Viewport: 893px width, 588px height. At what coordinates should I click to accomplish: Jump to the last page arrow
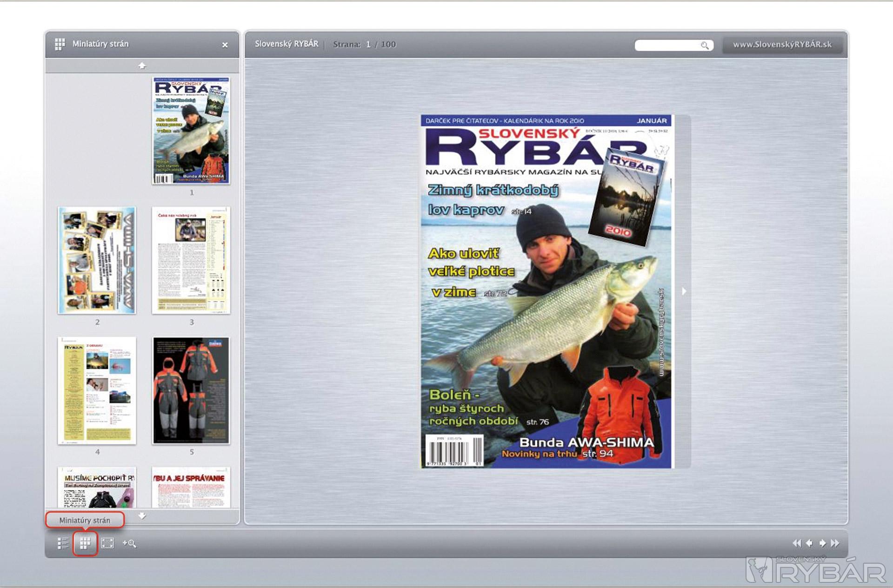pyautogui.click(x=835, y=543)
